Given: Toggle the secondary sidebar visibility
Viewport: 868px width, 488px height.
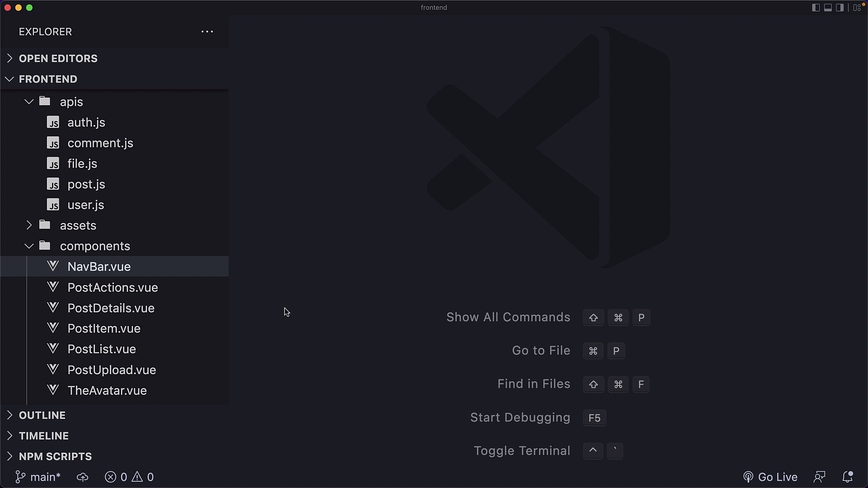Looking at the screenshot, I should click(x=840, y=7).
